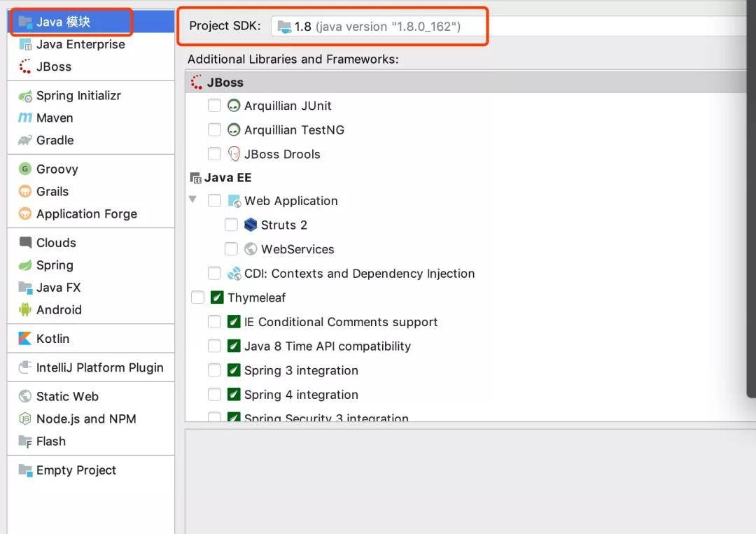Enable Arquillian JUnit checkbox

[x=214, y=106]
